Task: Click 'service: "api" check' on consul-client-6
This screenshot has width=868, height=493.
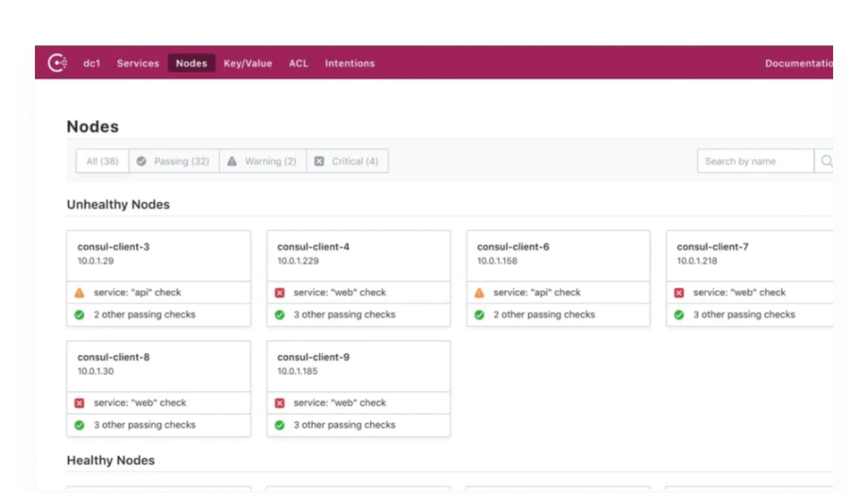Action: [x=537, y=292]
